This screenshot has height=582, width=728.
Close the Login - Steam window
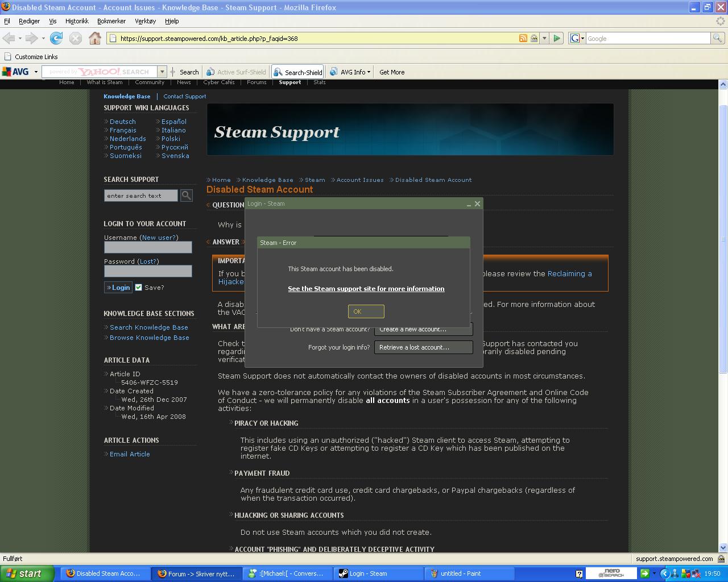[477, 203]
